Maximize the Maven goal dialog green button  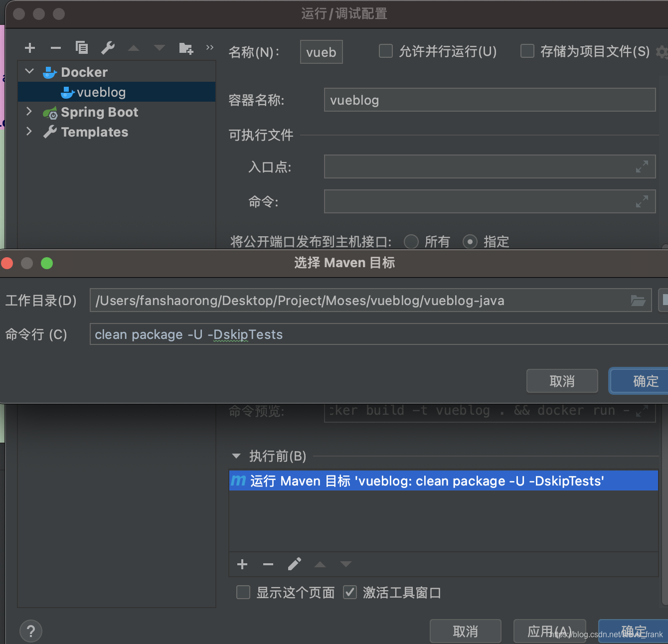coord(47,263)
